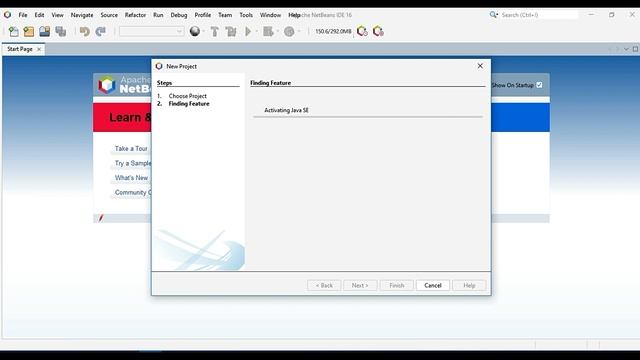
Task: Click the Profile Project toolbar icon
Action: coord(289,31)
